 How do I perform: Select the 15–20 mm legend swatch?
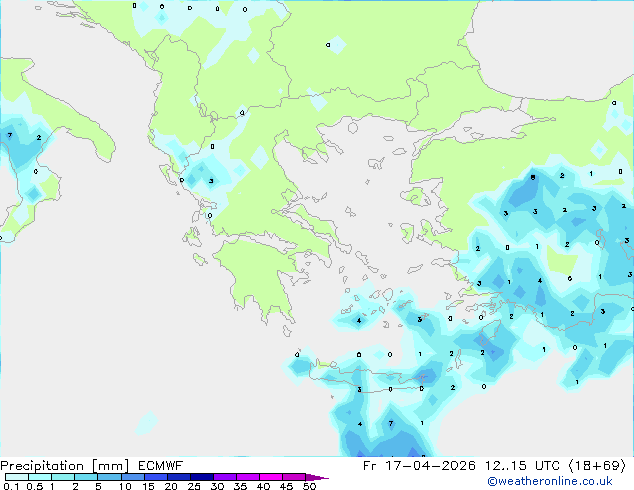coord(156,477)
